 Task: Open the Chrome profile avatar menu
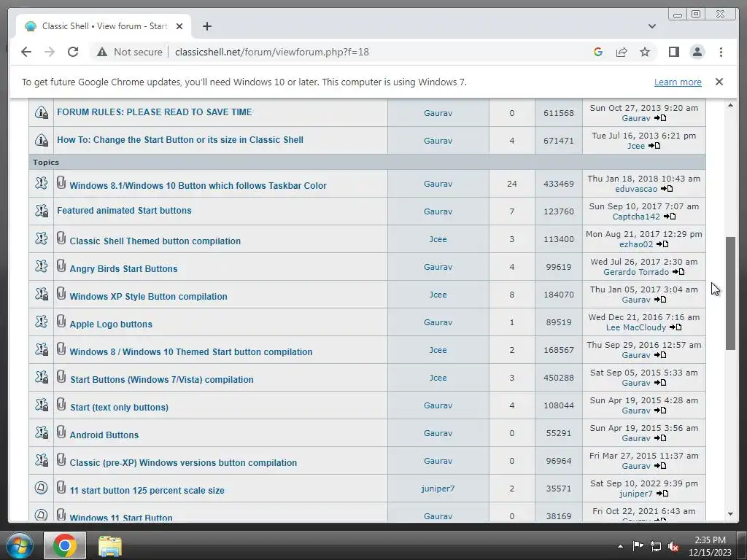click(x=697, y=52)
